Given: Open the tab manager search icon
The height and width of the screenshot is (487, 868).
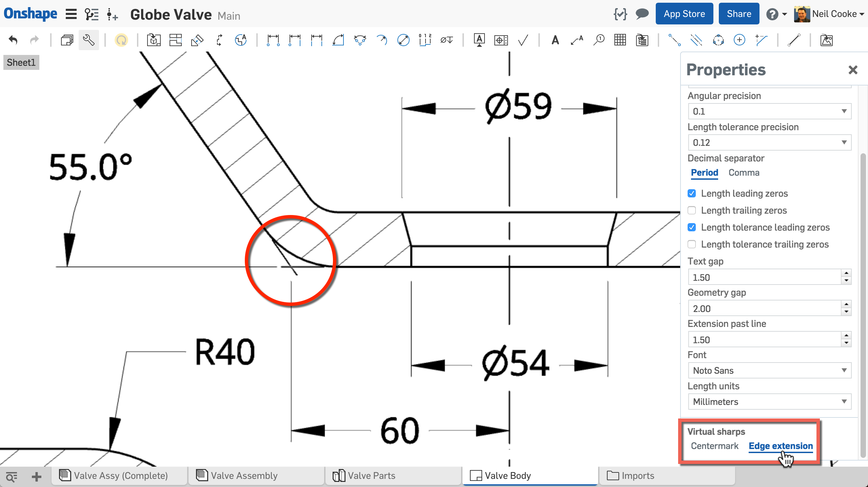Looking at the screenshot, I should point(12,477).
